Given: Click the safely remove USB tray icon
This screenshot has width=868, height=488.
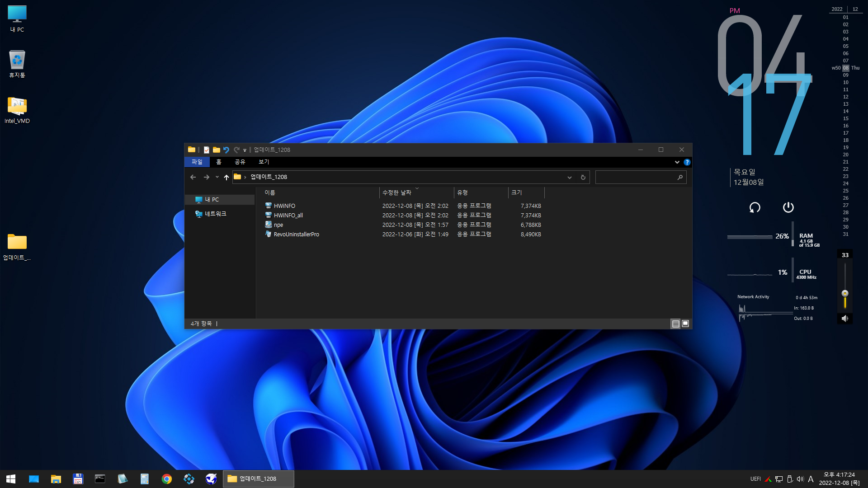Looking at the screenshot, I should pyautogui.click(x=790, y=479).
